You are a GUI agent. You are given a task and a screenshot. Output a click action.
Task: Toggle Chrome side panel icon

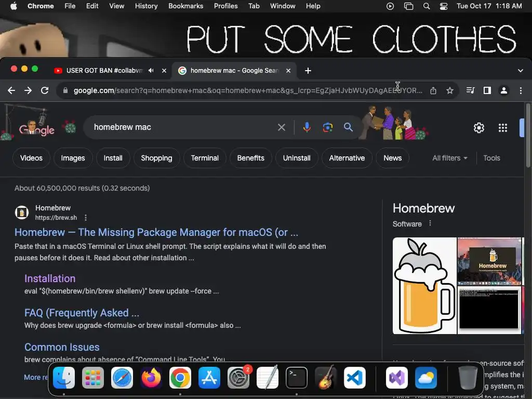(x=487, y=90)
